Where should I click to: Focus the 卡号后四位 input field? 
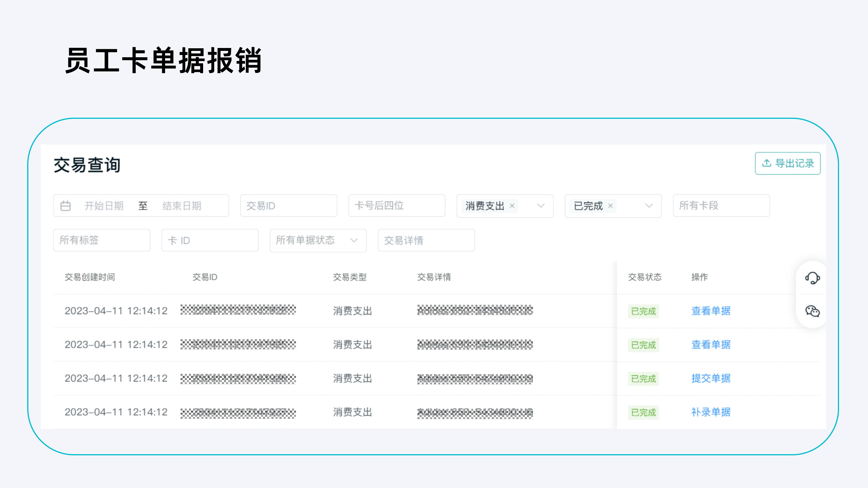point(397,206)
